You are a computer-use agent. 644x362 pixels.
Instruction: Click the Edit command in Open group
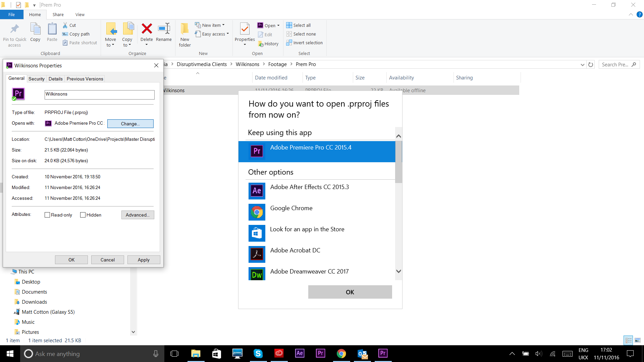[x=265, y=35]
